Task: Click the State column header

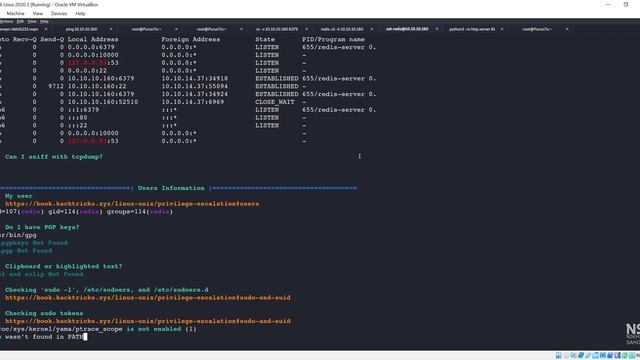Action: click(x=265, y=40)
